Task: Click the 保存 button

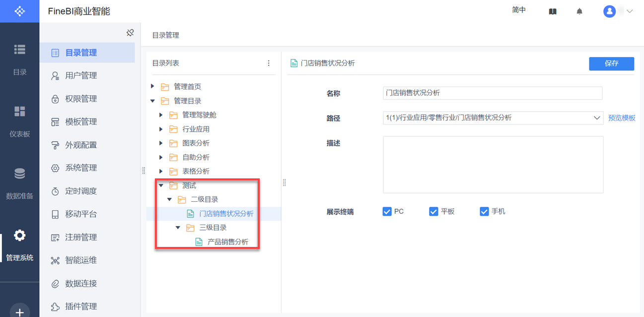Action: coord(611,64)
